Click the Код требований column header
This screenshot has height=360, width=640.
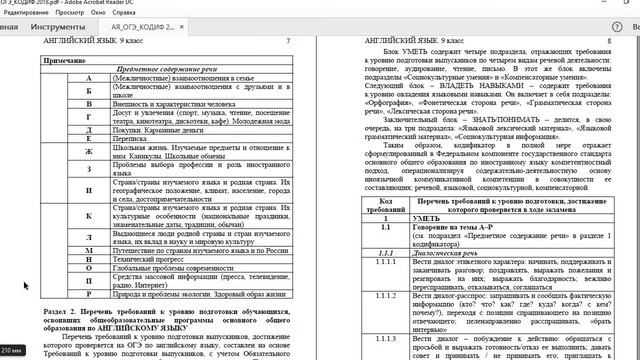[x=385, y=205]
